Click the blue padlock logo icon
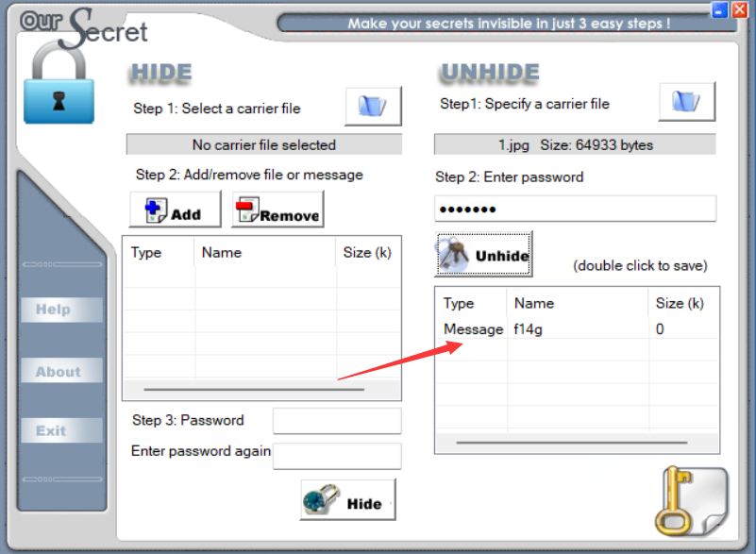The width and height of the screenshot is (756, 554). [59, 84]
